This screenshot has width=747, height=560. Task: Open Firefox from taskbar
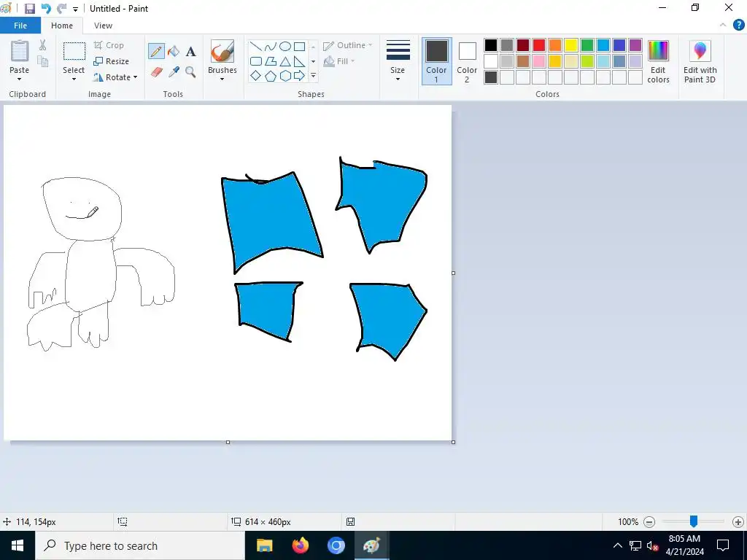pos(300,545)
